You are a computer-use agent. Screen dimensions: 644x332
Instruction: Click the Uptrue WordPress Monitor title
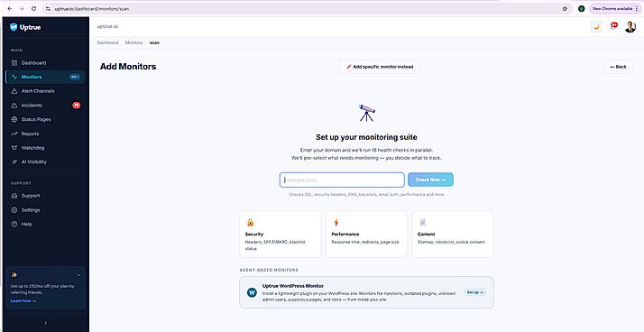pyautogui.click(x=293, y=286)
